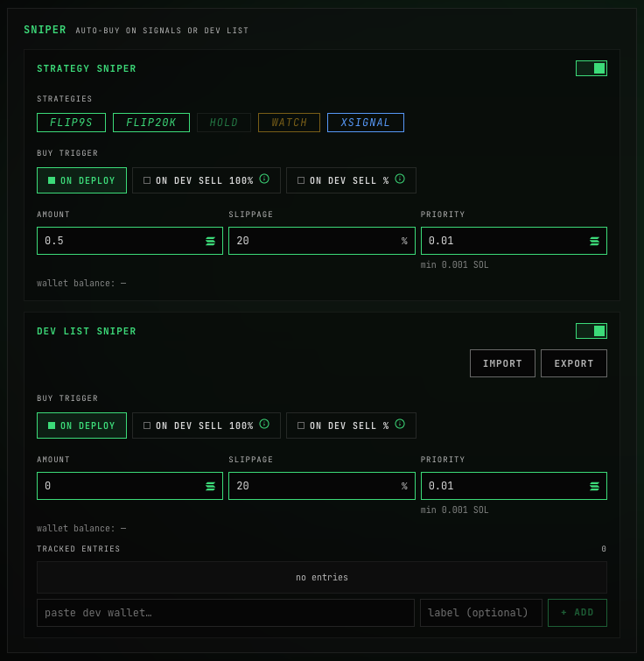The height and width of the screenshot is (661, 644).
Task: Enable the WATCH strategy chip
Action: click(x=289, y=123)
